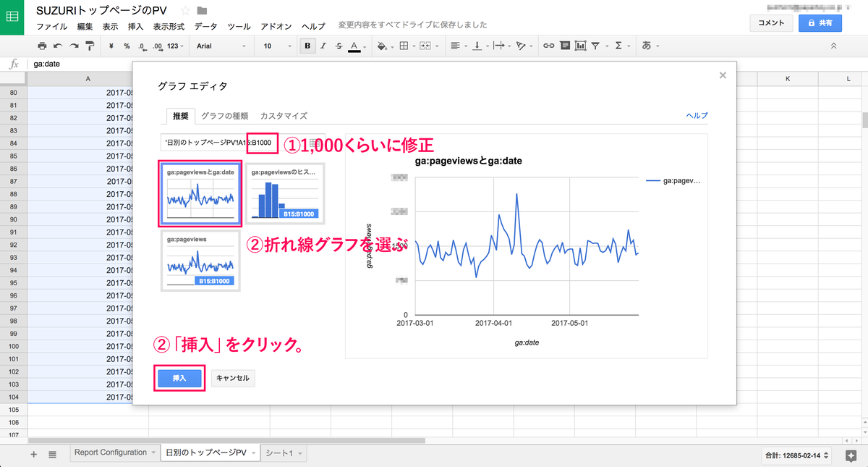Toggle italic formatting button

[x=323, y=46]
